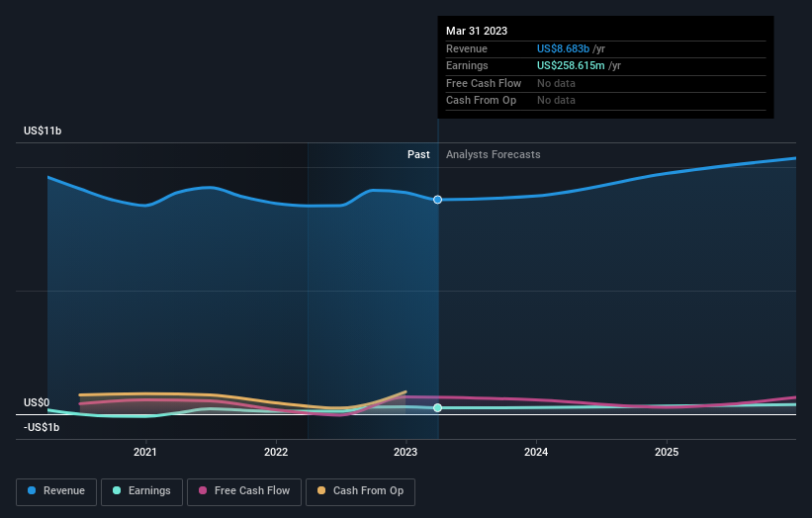Select the earnings data point at Mar 2023

click(437, 407)
